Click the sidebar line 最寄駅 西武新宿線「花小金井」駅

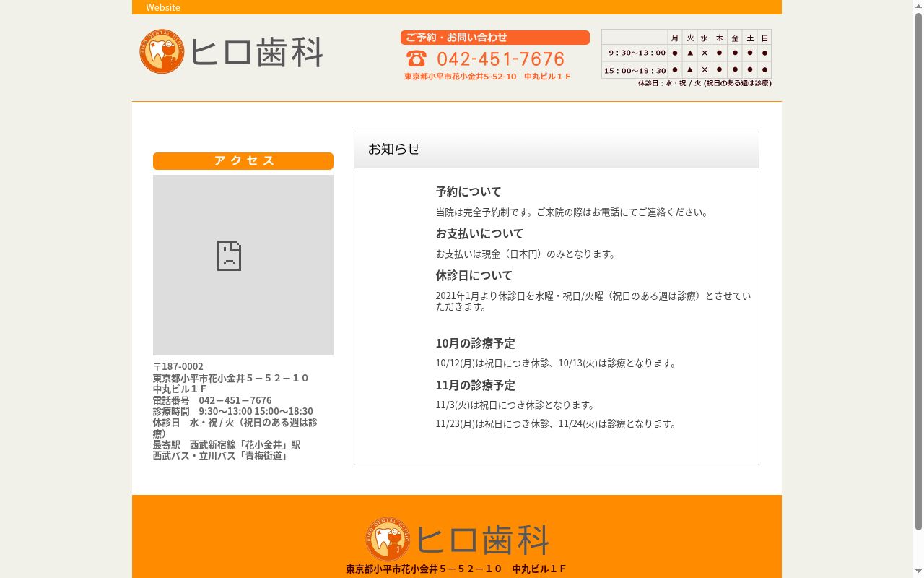point(227,445)
